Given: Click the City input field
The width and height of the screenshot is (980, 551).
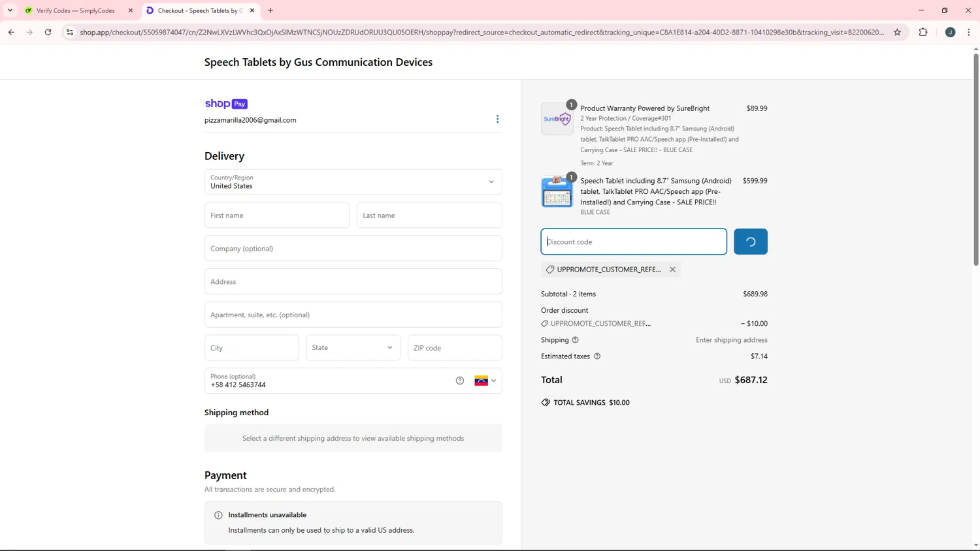Looking at the screenshot, I should pos(252,348).
